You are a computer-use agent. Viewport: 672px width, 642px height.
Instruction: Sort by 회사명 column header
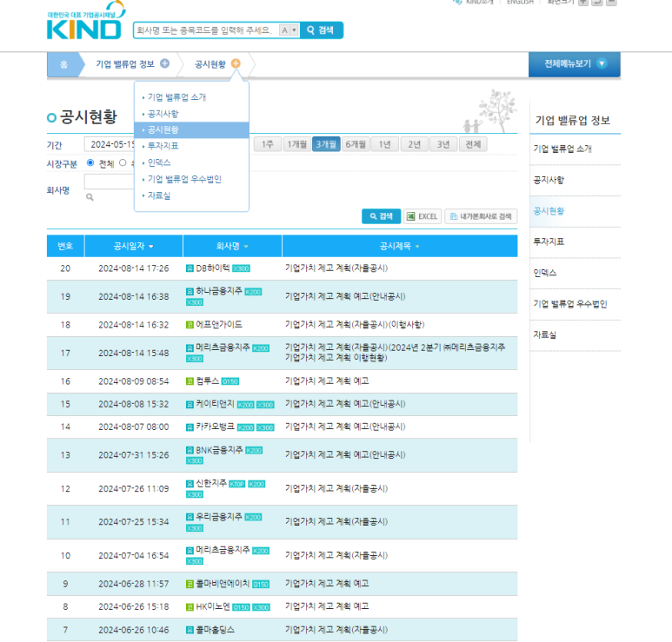coord(232,246)
